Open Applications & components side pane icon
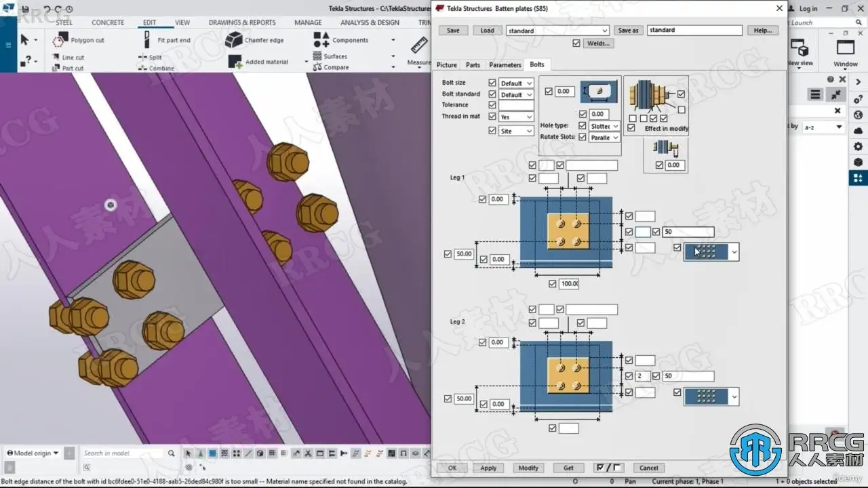Image resolution: width=868 pixels, height=488 pixels. click(x=858, y=178)
